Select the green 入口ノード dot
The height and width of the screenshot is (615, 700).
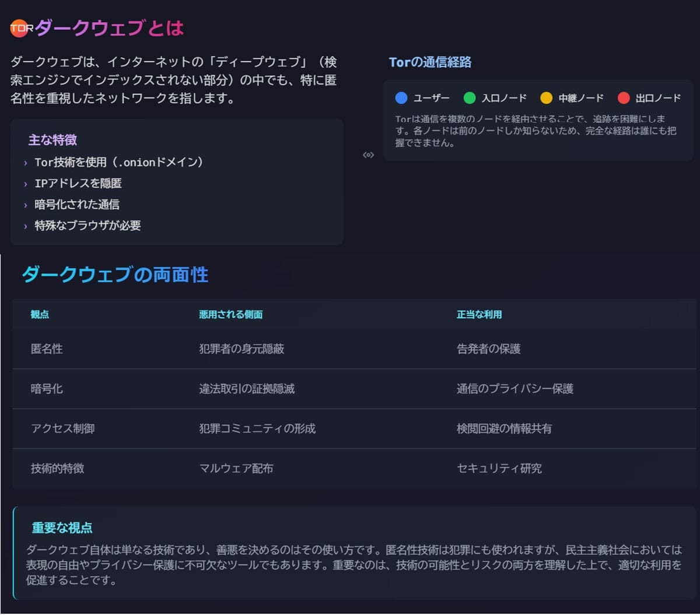tap(470, 98)
